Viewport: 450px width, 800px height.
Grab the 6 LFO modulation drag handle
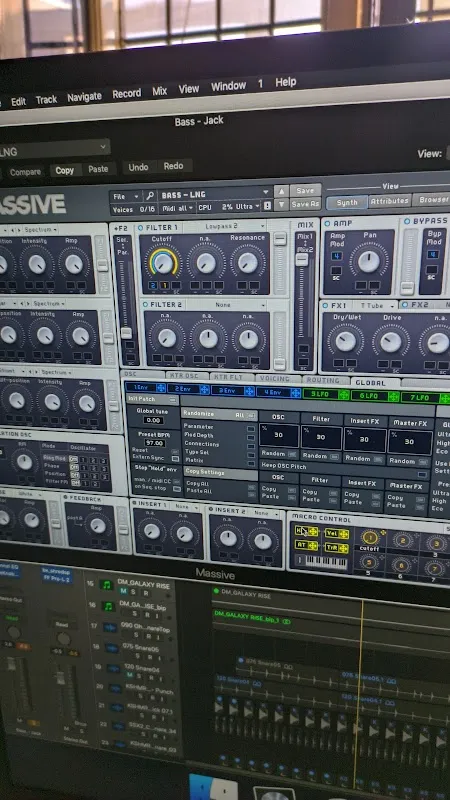click(393, 396)
